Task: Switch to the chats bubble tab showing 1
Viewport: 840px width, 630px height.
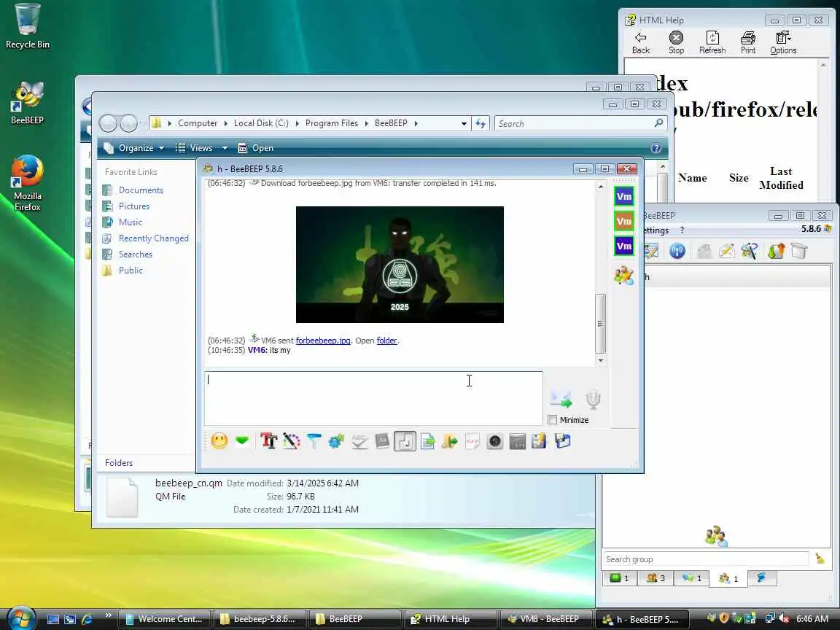Action: pos(691,578)
